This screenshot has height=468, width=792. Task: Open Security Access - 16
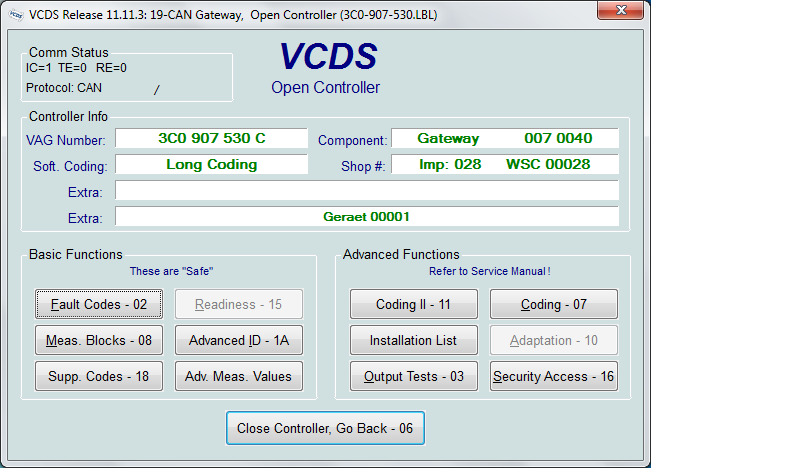click(x=553, y=377)
